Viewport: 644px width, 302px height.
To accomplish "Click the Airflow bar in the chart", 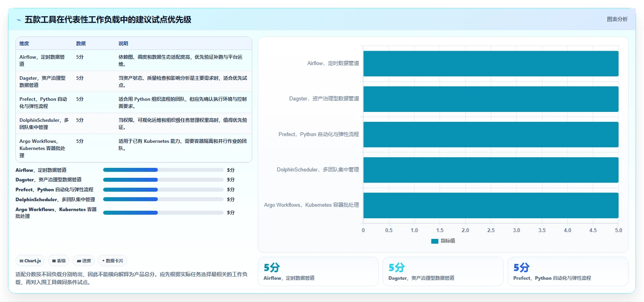I will pyautogui.click(x=491, y=63).
